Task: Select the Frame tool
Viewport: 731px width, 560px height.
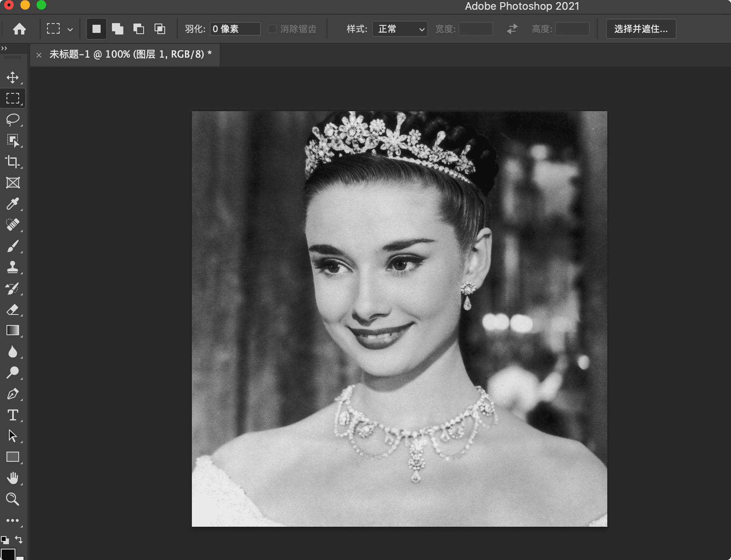Action: click(x=13, y=183)
